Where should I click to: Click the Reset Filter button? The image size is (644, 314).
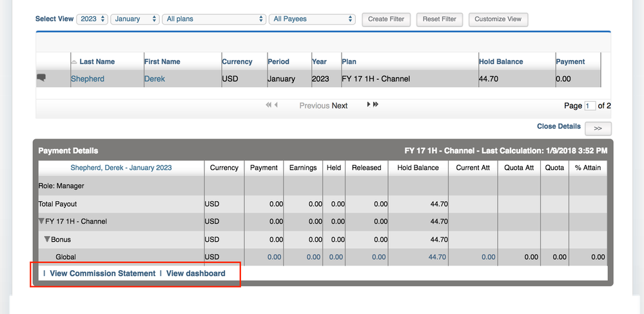point(440,19)
